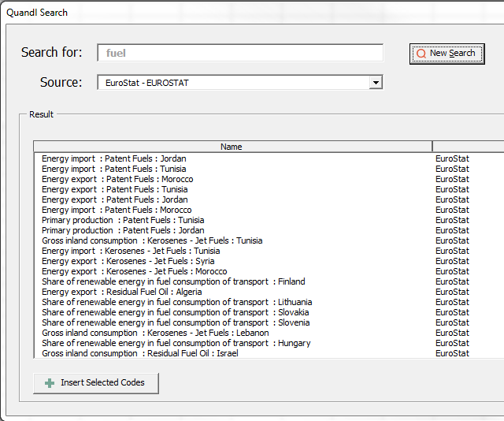
Task: Click the EuroStat - EUROSTAT source field
Action: [240, 83]
